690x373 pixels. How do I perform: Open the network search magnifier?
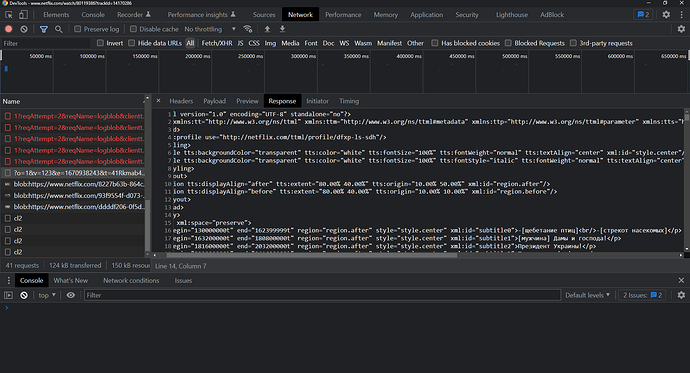[x=59, y=29]
